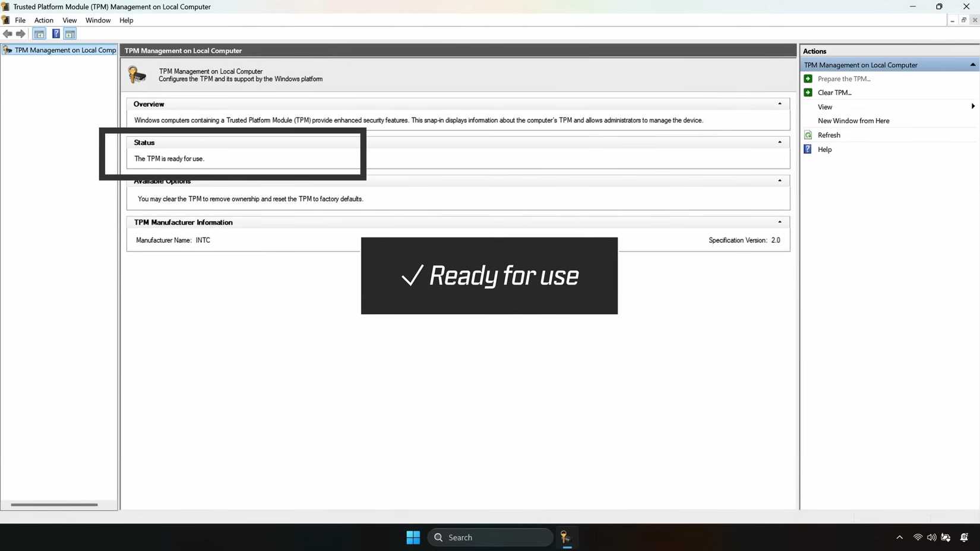Image resolution: width=980 pixels, height=551 pixels.
Task: Expand the View submenu arrow in Actions
Action: [972, 106]
